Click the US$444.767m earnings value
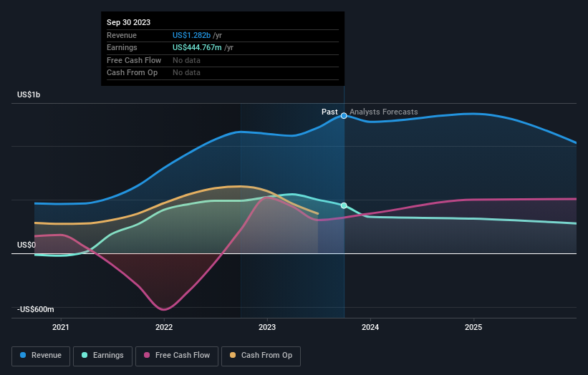588x375 pixels. point(197,47)
